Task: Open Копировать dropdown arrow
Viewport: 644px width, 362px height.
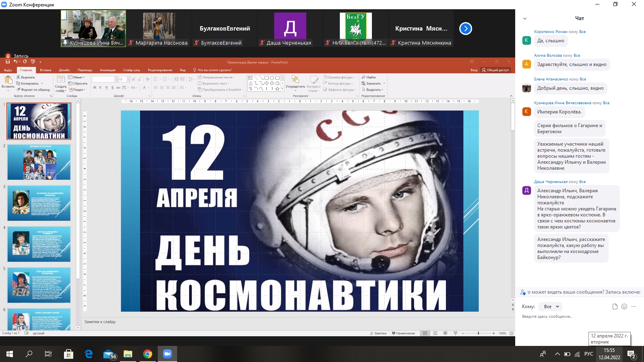Action: tap(42, 84)
